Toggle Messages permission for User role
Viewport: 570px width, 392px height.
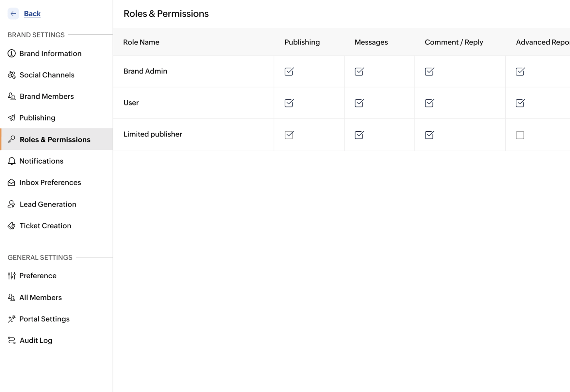359,103
